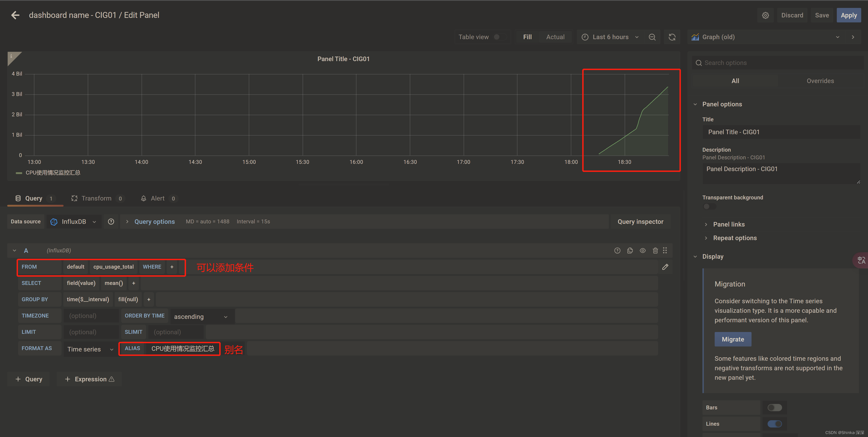Click the zoom out time range icon
This screenshot has width=868, height=437.
(x=652, y=37)
